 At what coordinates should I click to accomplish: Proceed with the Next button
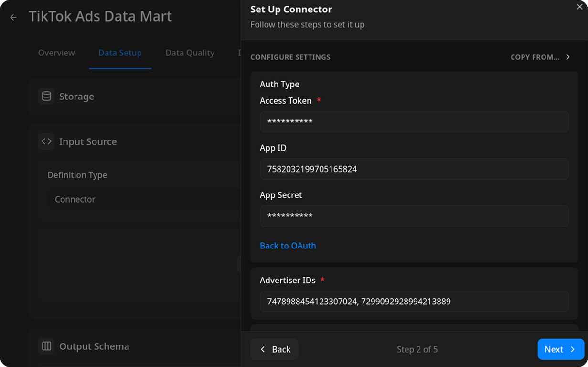[561, 349]
